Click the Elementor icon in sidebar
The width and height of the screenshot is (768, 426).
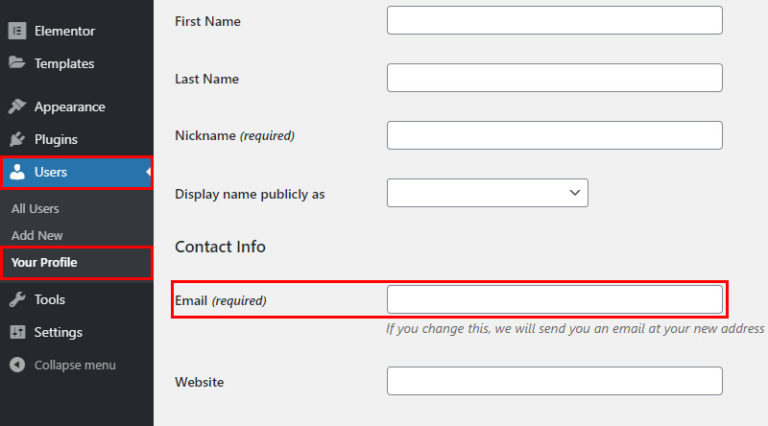17,31
